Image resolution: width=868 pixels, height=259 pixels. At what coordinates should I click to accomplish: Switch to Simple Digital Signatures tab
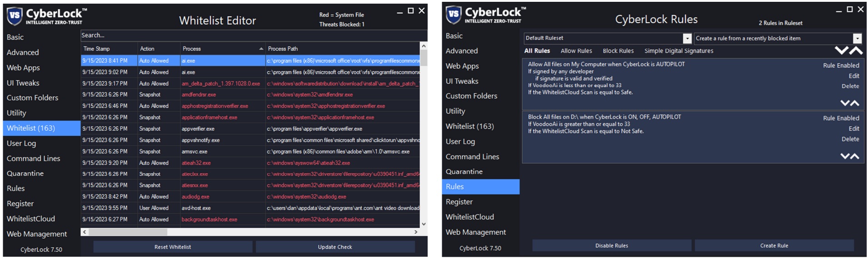pos(679,51)
